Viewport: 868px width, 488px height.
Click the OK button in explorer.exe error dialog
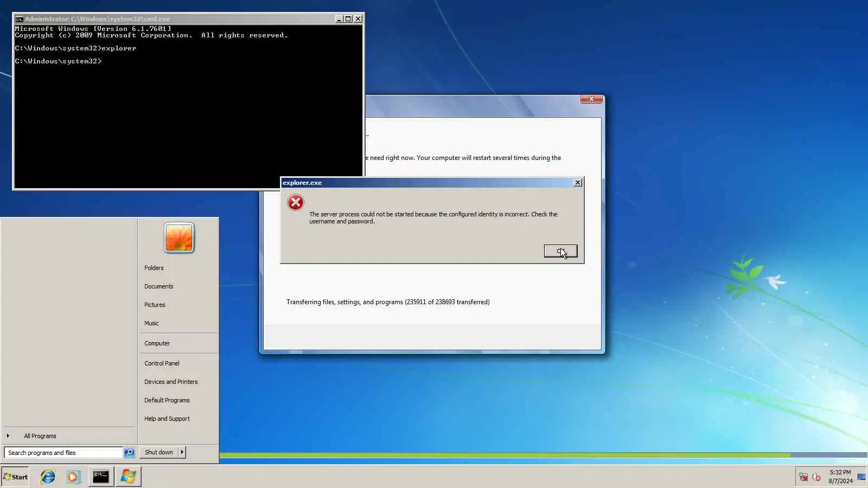(560, 251)
